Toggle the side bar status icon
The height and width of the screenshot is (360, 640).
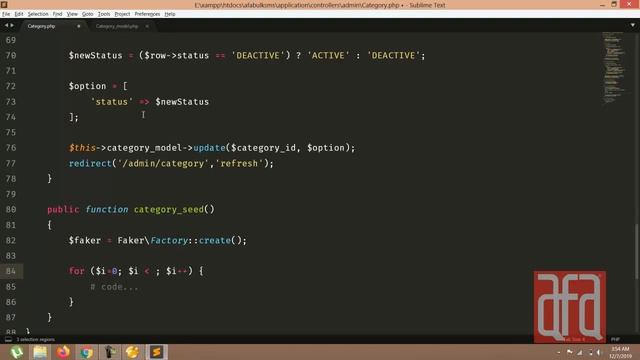coord(8,340)
